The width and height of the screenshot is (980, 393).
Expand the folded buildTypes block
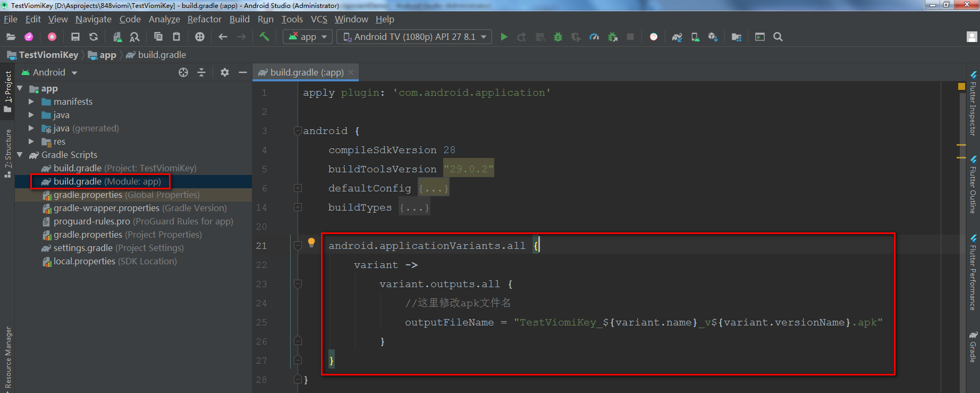(x=298, y=207)
